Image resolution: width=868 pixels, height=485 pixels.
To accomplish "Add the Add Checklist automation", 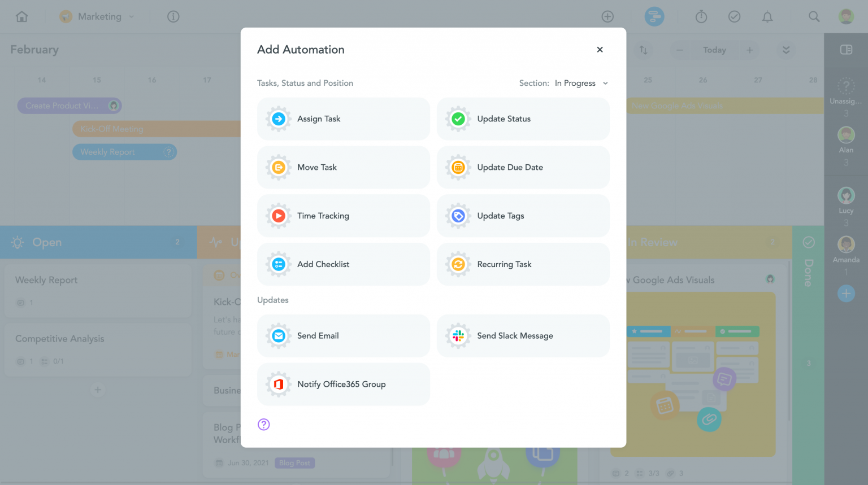I will point(343,264).
